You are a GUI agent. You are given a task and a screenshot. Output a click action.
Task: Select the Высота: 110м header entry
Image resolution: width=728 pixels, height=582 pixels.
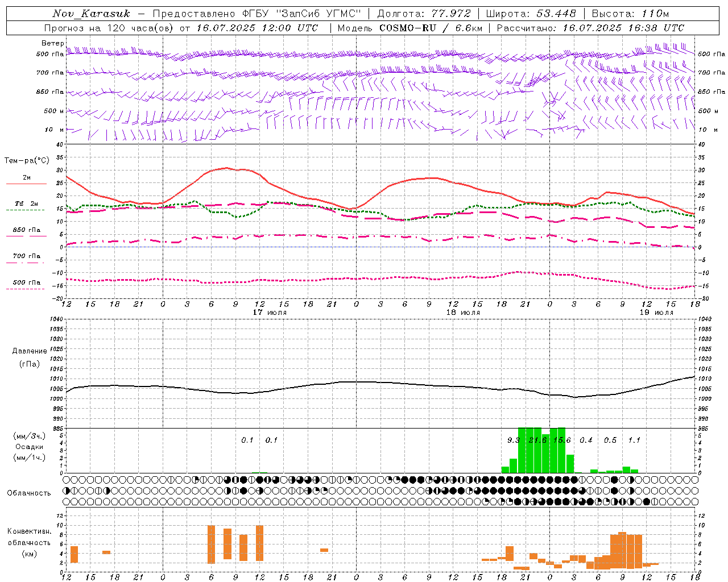(630, 14)
